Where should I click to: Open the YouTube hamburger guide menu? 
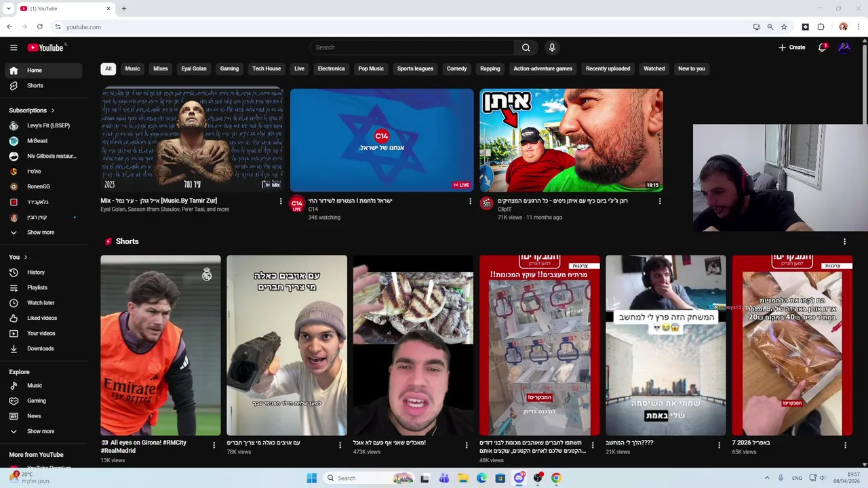coord(14,47)
